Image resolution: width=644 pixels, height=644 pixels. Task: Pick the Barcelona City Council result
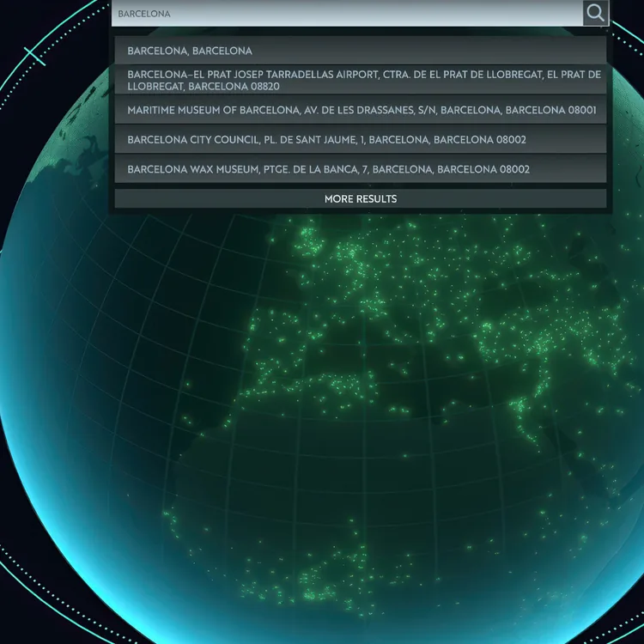pos(361,139)
